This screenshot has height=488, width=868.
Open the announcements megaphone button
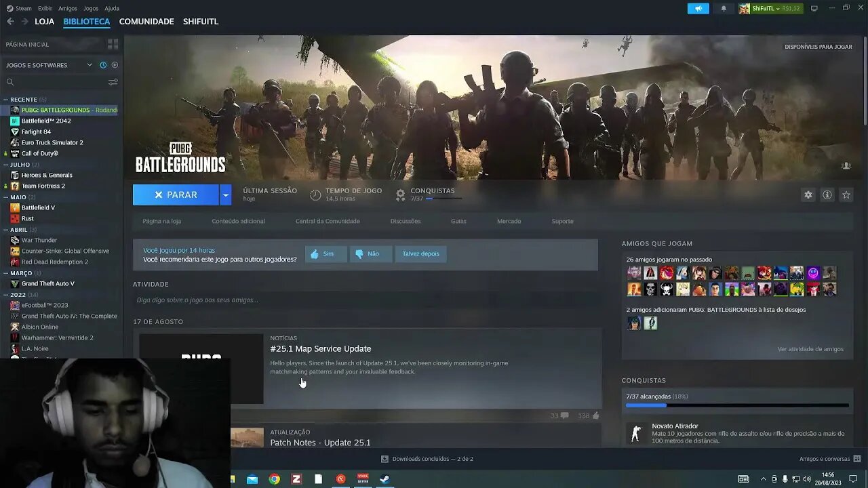point(698,8)
